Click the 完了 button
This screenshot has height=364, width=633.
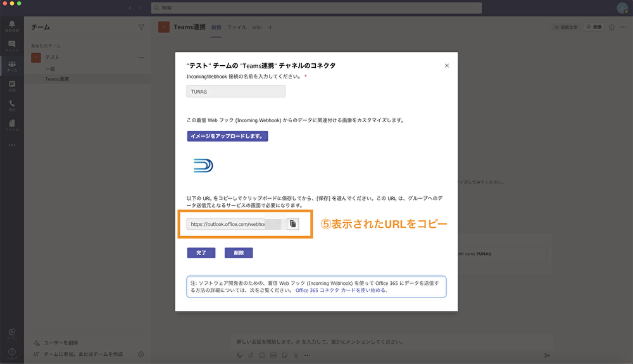(201, 253)
